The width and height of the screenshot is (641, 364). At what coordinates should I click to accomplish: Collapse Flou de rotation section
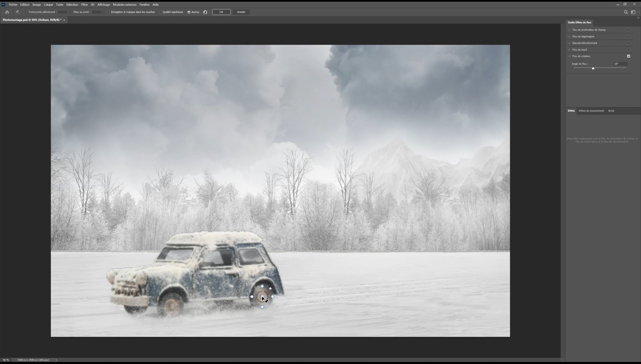pos(569,56)
